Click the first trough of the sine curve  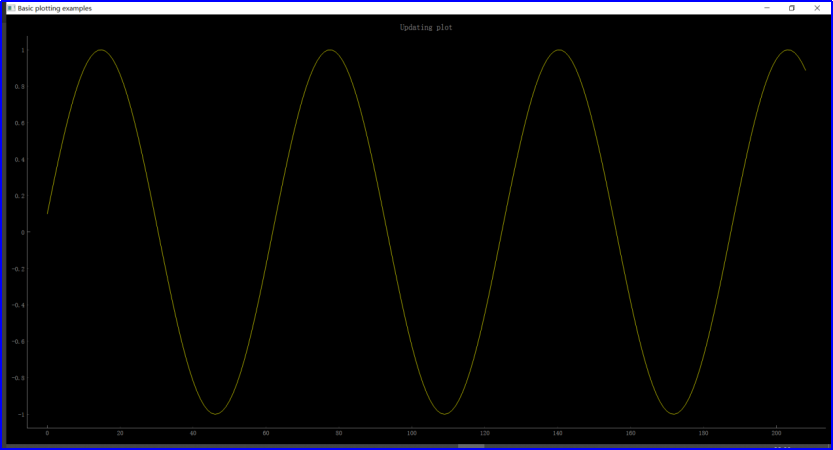click(x=215, y=414)
